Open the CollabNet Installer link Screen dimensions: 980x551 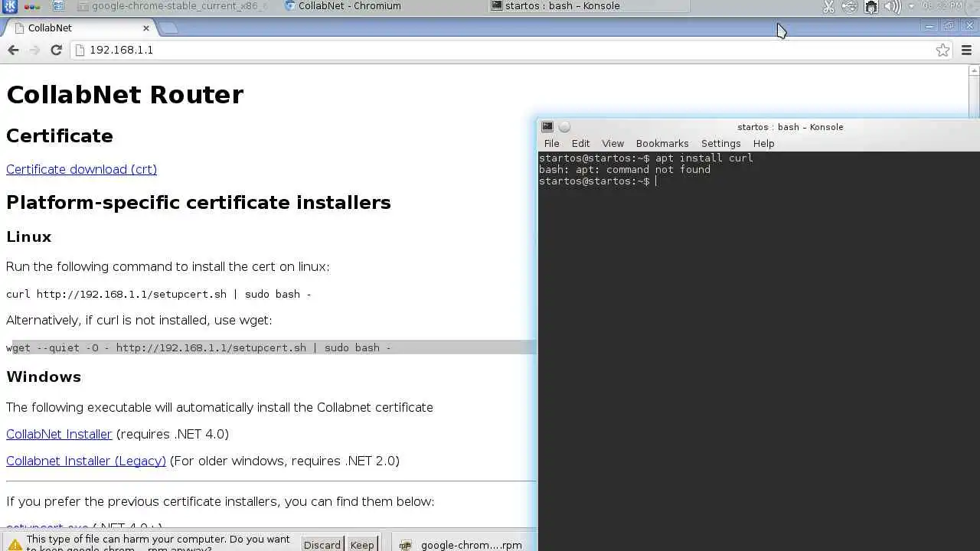[59, 434]
